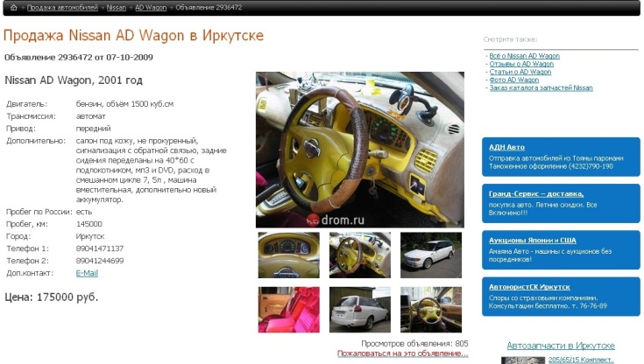Open 'Отзывы о AD Wagon' link
644x364 pixels.
coord(521,64)
